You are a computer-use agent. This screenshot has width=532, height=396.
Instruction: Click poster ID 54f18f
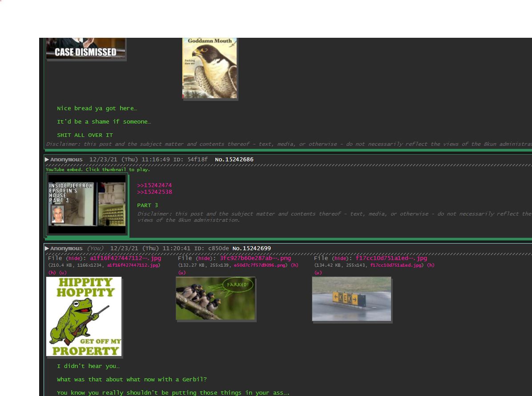pos(197,160)
